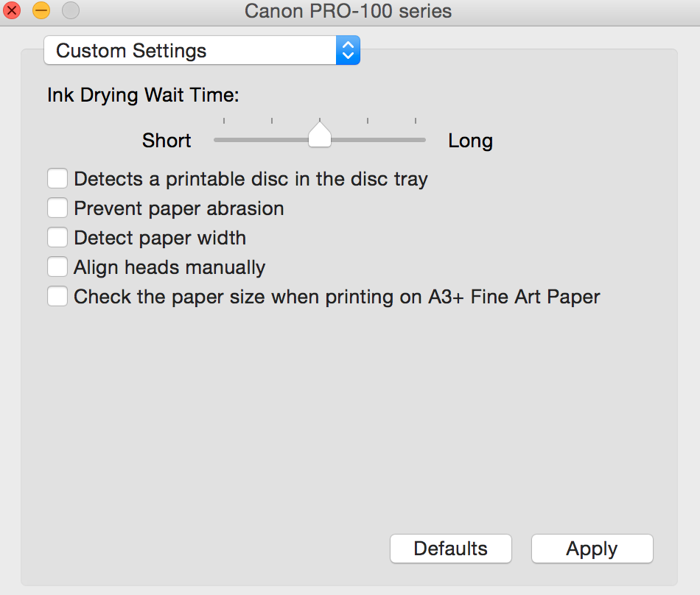Click the up/down chevron on the settings selector
This screenshot has height=595, width=700.
(x=347, y=50)
